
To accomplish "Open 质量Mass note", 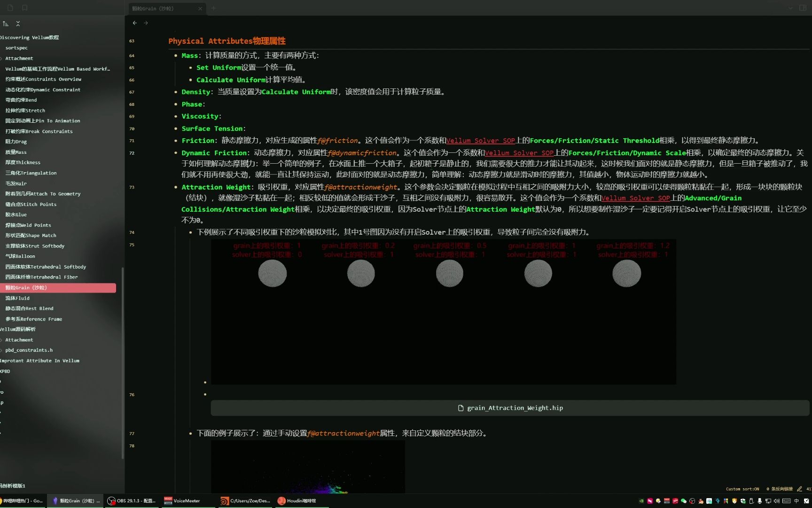I will pyautogui.click(x=16, y=152).
